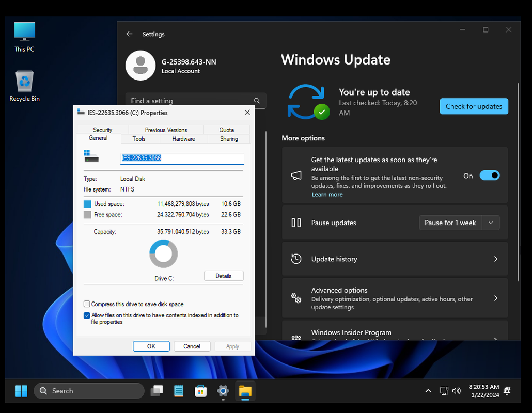The width and height of the screenshot is (532, 413).
Task: Toggle Get the latest updates switch off
Action: coord(489,176)
